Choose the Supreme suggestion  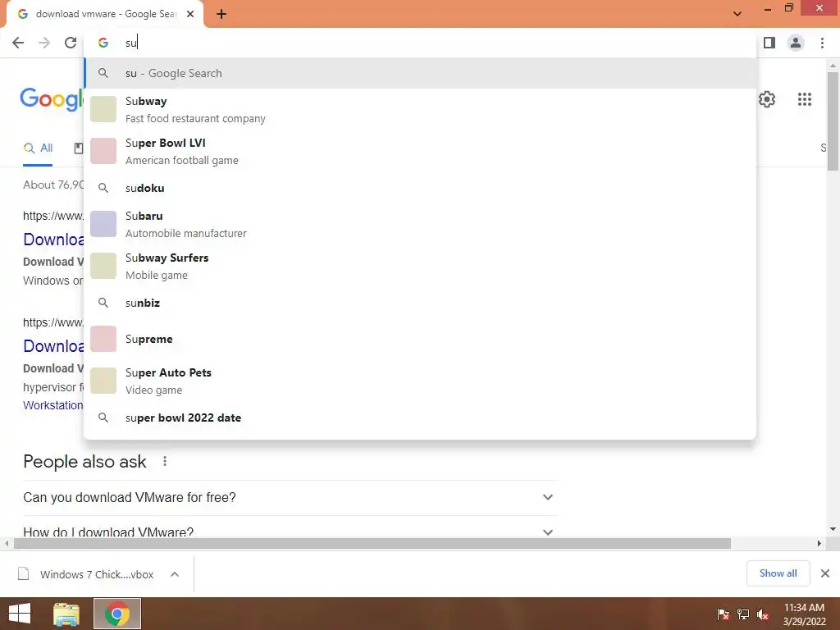421,339
